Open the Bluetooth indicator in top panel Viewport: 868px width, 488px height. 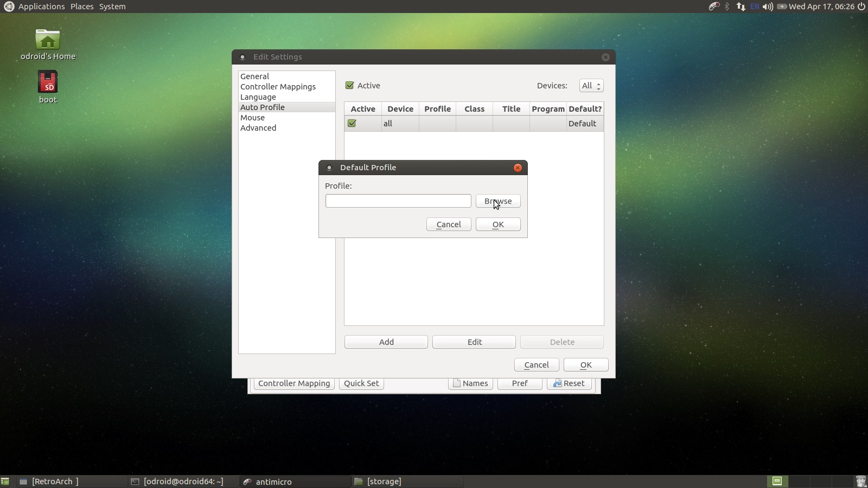pos(727,7)
